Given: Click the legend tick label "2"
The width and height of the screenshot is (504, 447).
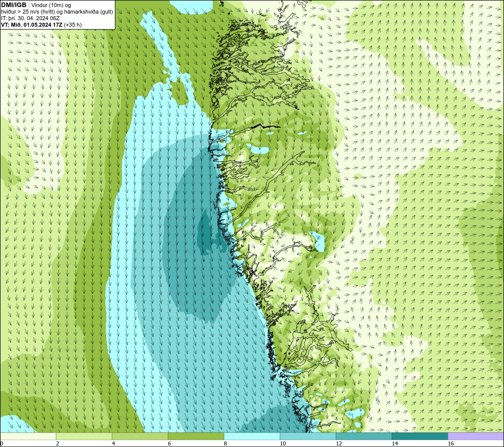Looking at the screenshot, I should pyautogui.click(x=57, y=444).
